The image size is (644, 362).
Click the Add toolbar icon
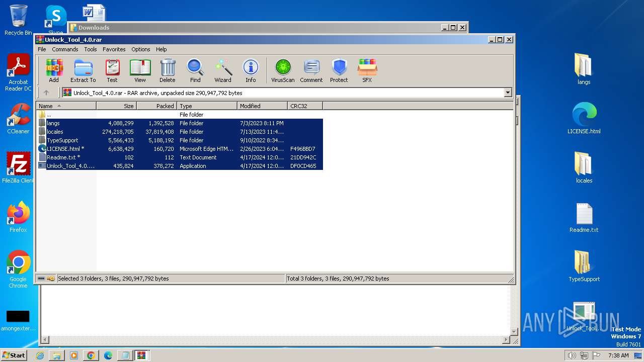click(x=54, y=70)
